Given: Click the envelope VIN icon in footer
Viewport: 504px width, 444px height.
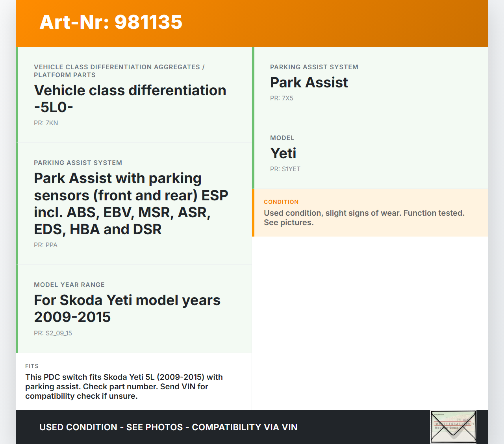Looking at the screenshot, I should click(453, 427).
